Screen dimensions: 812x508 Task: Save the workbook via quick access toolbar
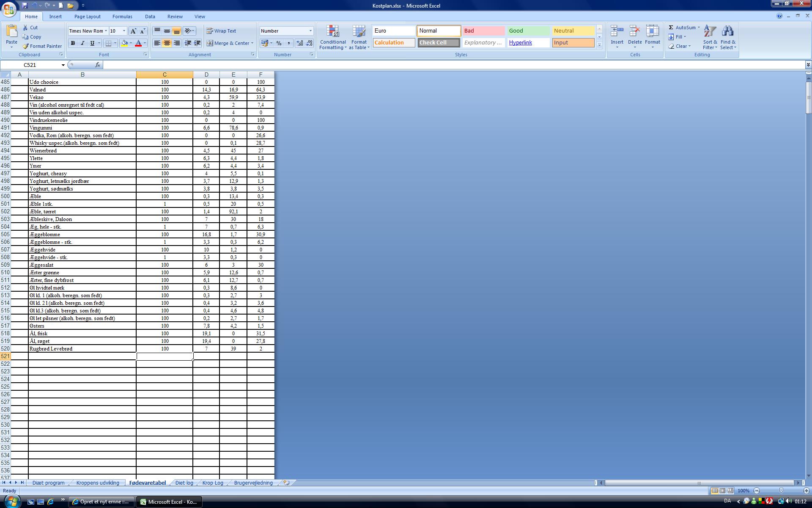(x=25, y=6)
